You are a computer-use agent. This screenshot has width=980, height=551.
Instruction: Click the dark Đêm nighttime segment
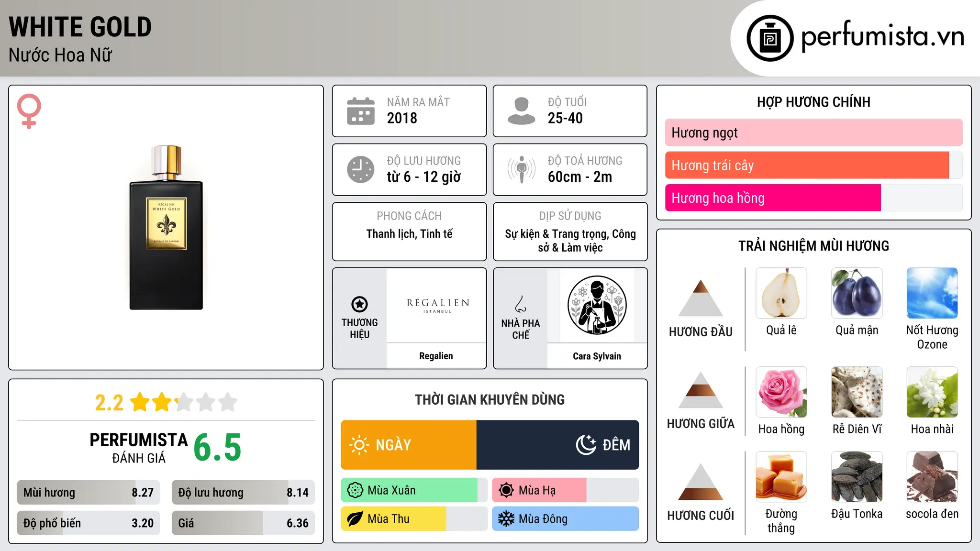tap(557, 445)
